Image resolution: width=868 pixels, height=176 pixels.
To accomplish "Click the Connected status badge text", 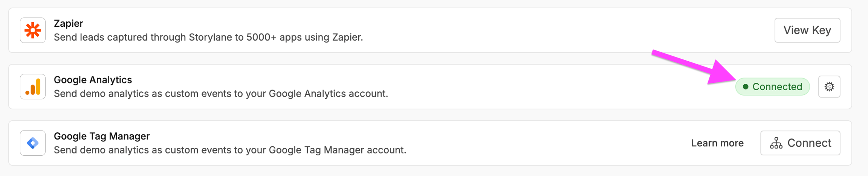I will coord(777,86).
